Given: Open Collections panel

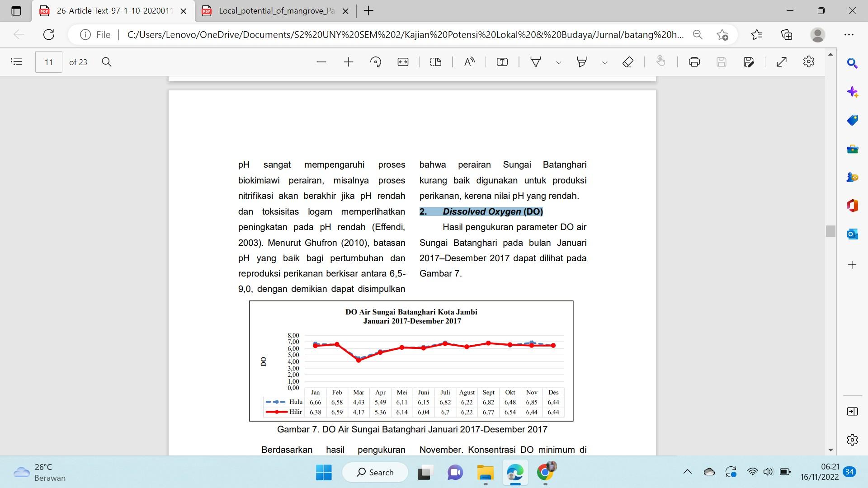Looking at the screenshot, I should click(x=787, y=35).
